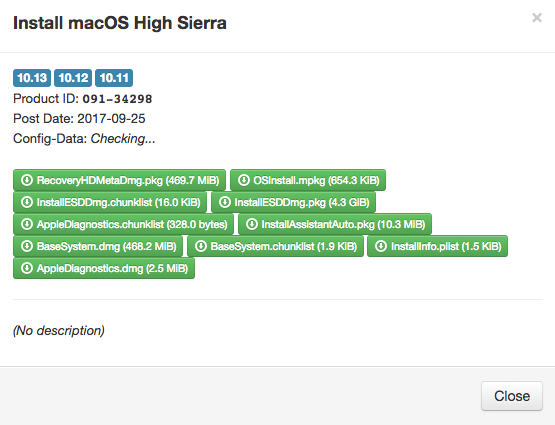Click download icon next to InstallESDDmg.pkg
The image size is (555, 425).
224,202
